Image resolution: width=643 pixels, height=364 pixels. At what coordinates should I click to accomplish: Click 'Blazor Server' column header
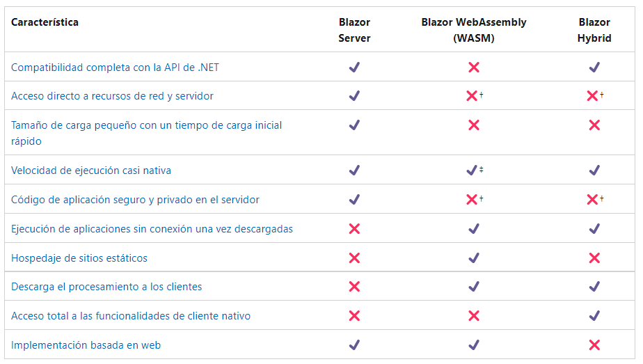(354, 30)
